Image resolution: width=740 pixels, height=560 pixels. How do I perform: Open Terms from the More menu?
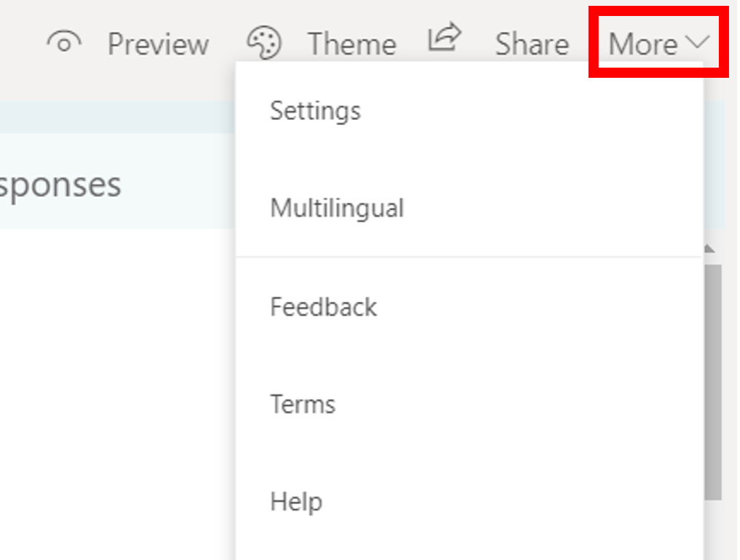coord(303,404)
